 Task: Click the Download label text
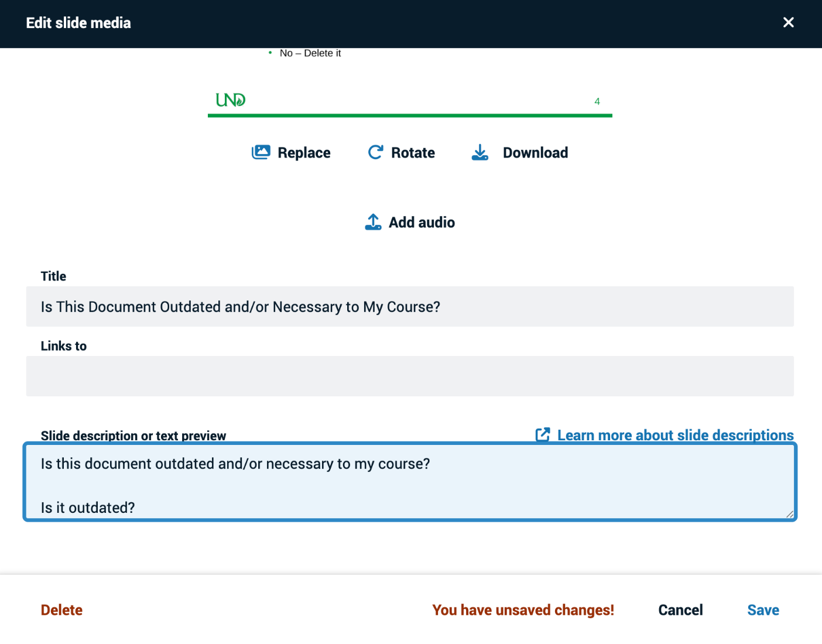(535, 152)
